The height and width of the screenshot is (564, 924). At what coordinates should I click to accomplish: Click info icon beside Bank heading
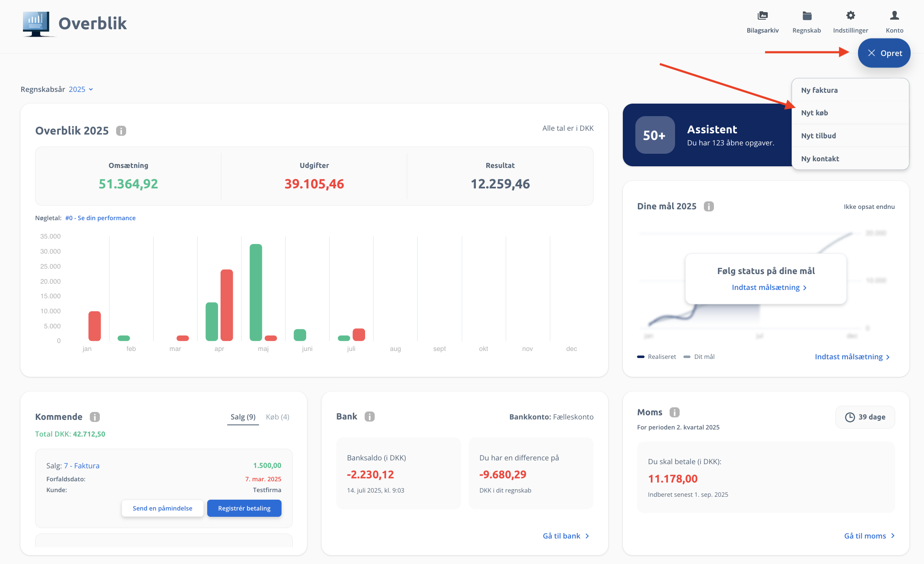(370, 417)
